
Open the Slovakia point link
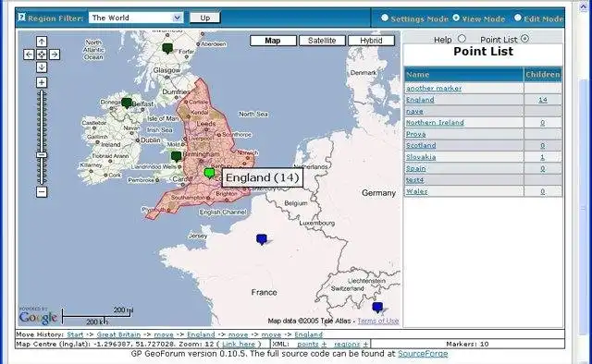coord(421,157)
